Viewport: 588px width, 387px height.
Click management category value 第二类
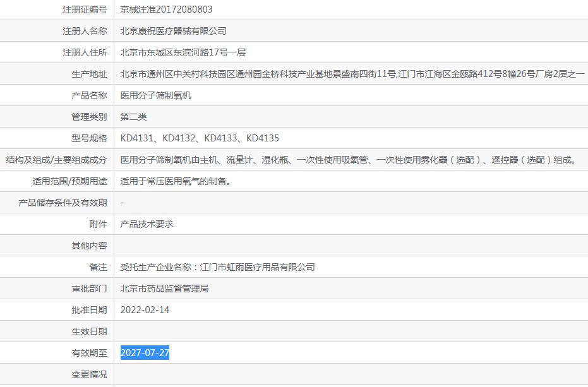[x=133, y=117]
